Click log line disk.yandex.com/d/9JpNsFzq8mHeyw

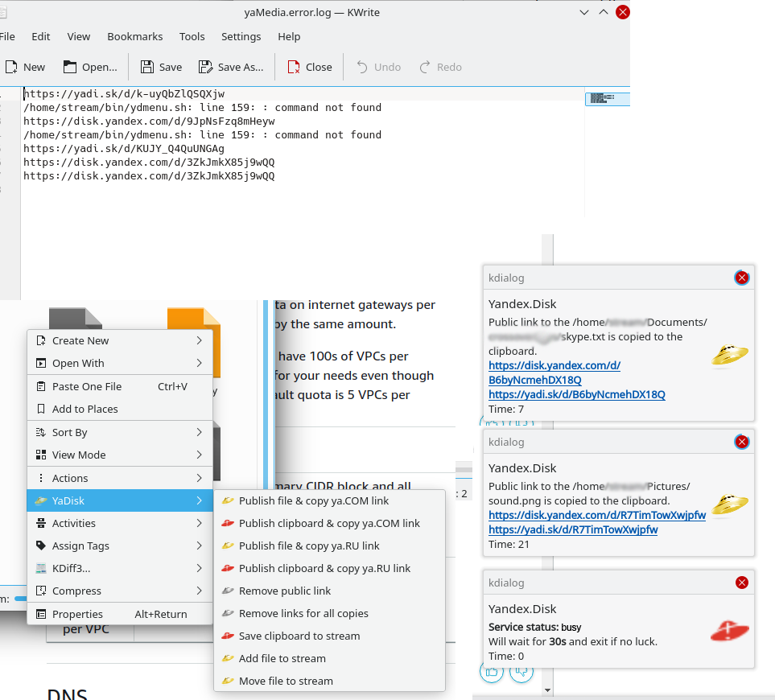[149, 121]
